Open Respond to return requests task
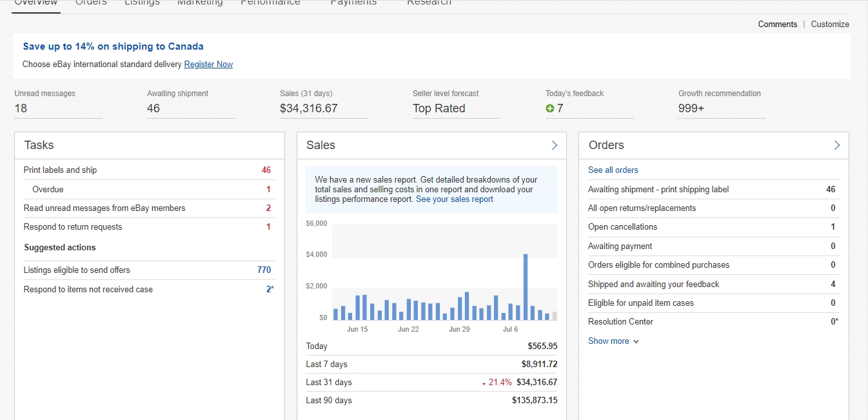868x420 pixels. (73, 227)
